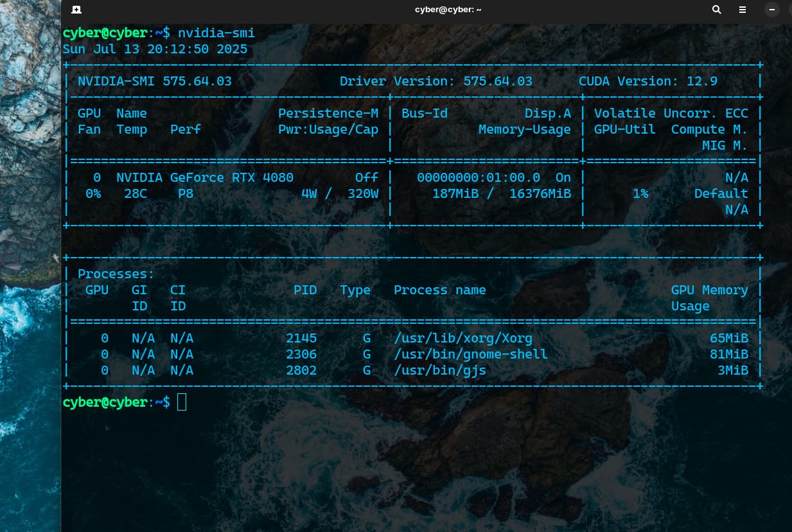Click the CUDA Version 12.9 text
Viewport: 792px width, 532px height.
[648, 82]
